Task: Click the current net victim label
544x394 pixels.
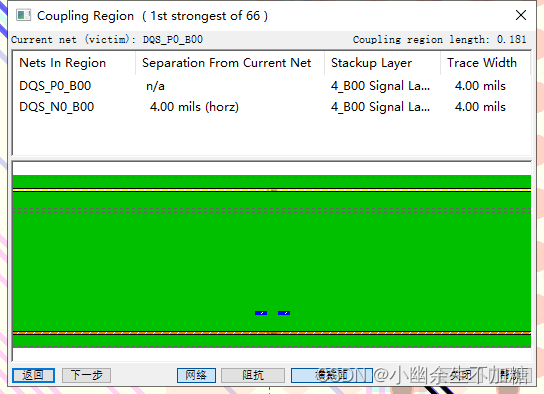Action: point(107,39)
